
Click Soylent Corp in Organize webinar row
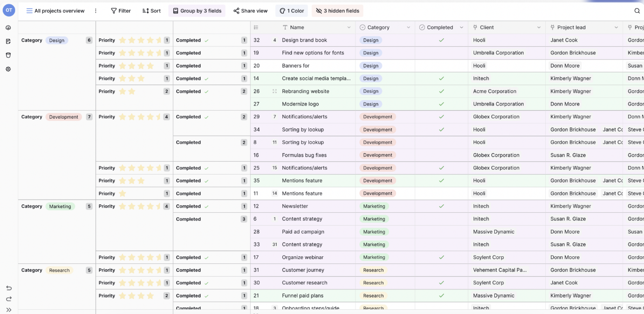pyautogui.click(x=488, y=257)
